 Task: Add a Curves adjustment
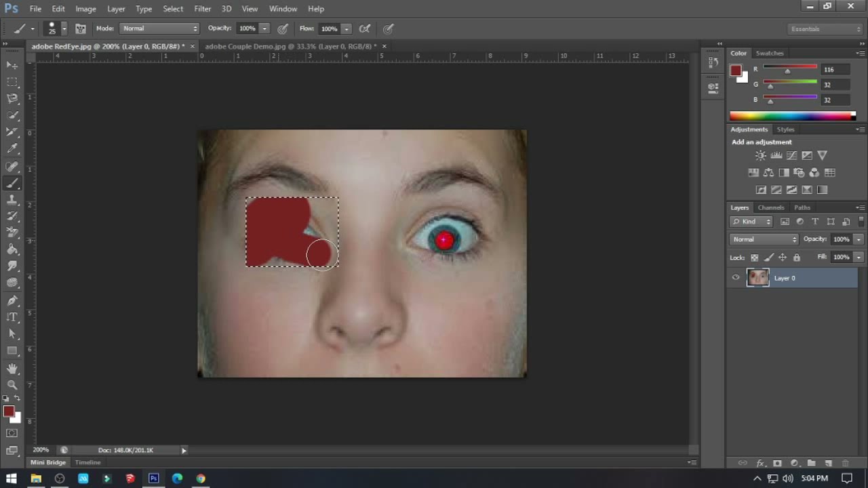[x=791, y=156]
